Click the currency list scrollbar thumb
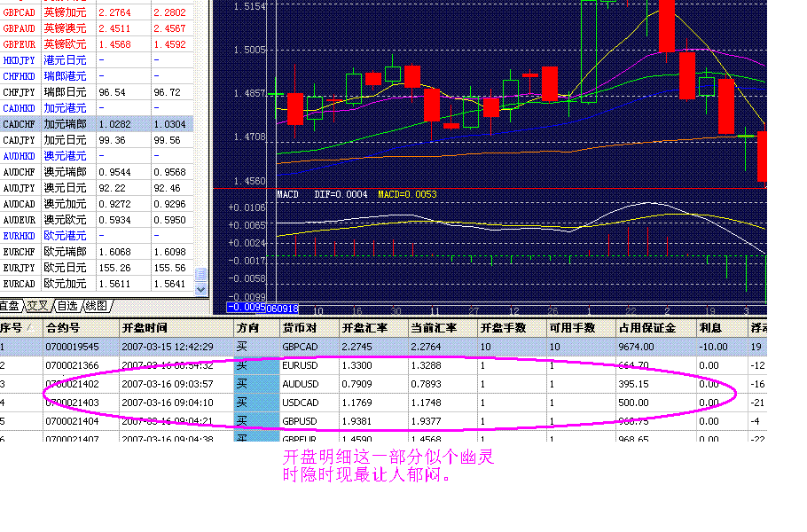 pyautogui.click(x=200, y=274)
